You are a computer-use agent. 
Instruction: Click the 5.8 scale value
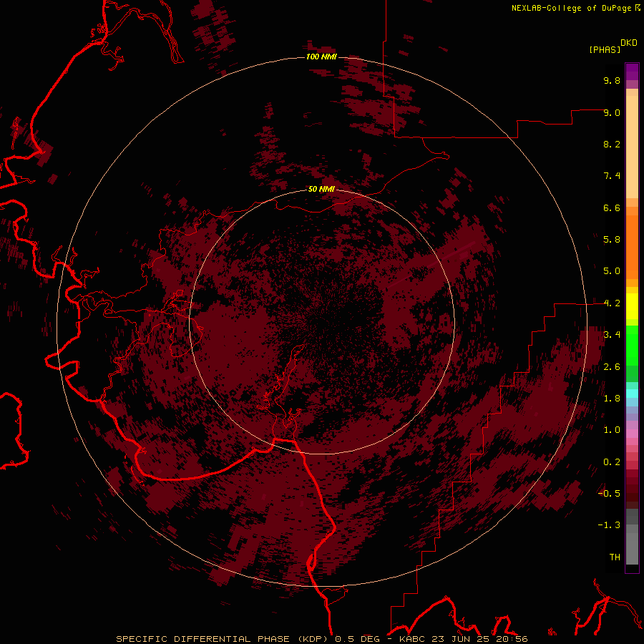[x=612, y=240]
